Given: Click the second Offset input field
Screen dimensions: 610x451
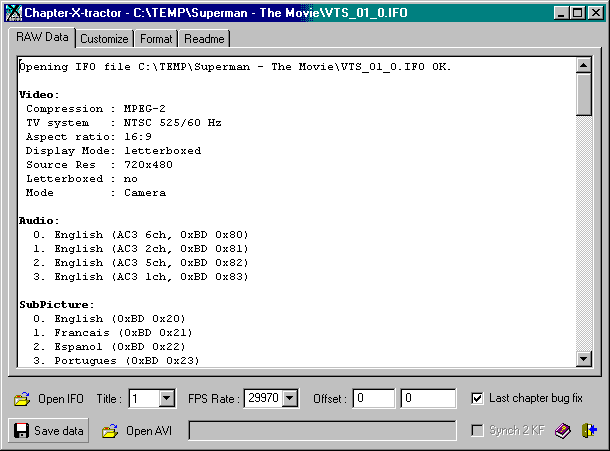Looking at the screenshot, I should pyautogui.click(x=428, y=398).
